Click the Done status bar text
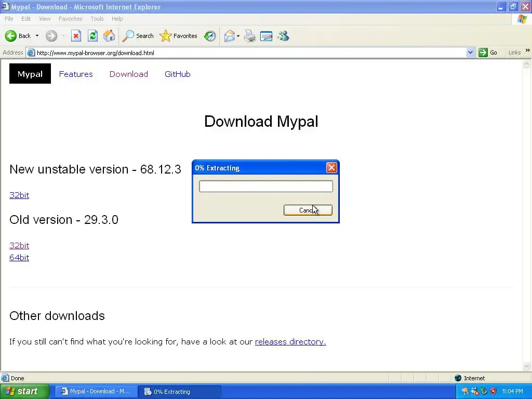Viewport: 532px width, 399px height. tap(17, 378)
